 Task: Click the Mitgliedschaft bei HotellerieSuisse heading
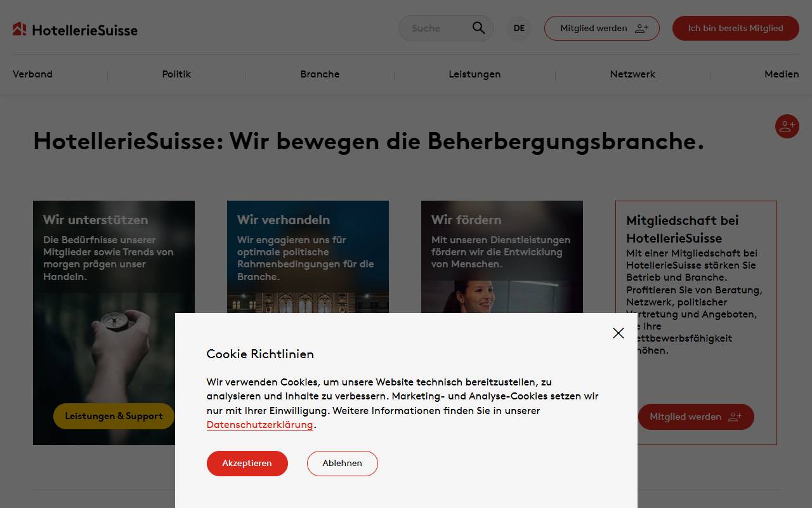tap(683, 229)
